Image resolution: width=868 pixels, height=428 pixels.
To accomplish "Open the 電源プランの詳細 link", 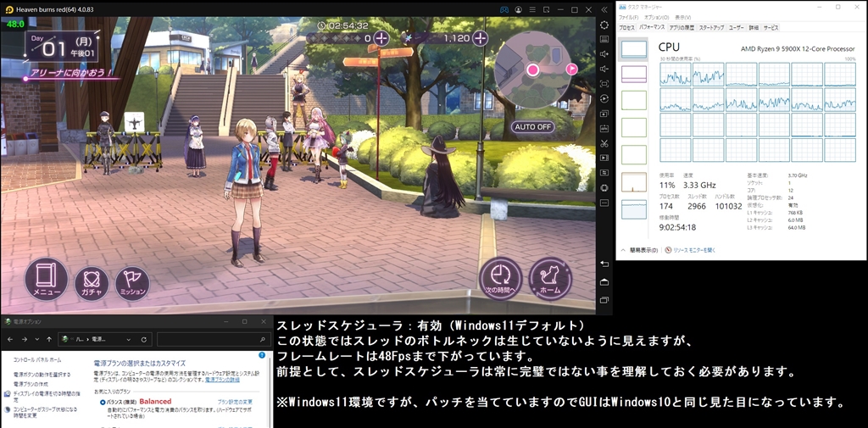I will pyautogui.click(x=222, y=380).
